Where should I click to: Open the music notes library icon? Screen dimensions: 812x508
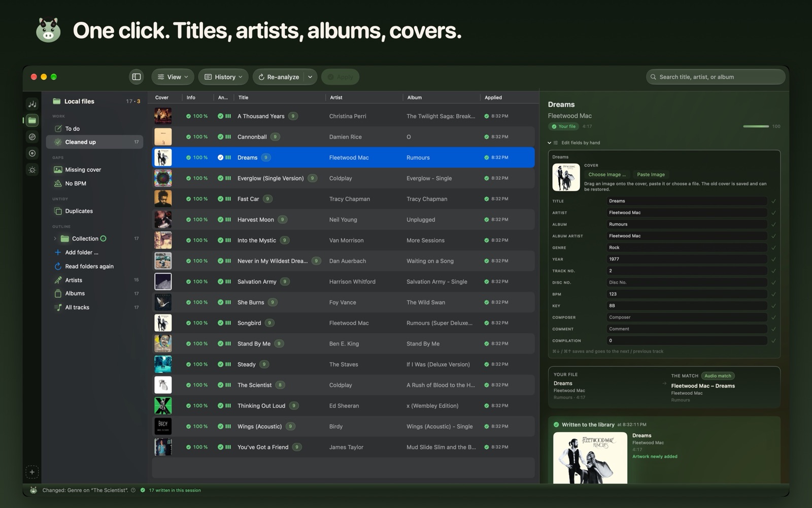point(32,104)
